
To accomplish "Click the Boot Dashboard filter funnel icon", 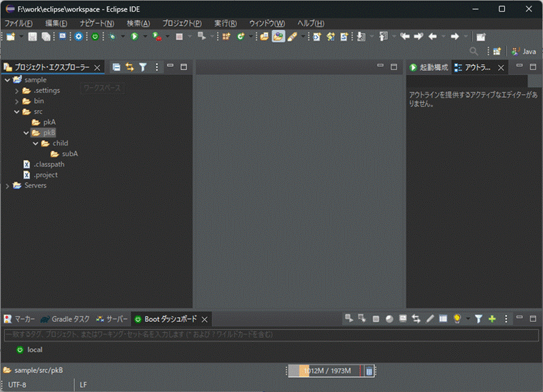I will click(478, 319).
